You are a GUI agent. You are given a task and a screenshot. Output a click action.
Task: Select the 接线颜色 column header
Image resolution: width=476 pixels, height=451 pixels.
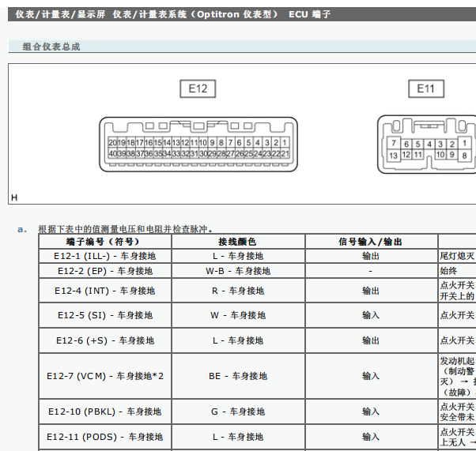point(238,242)
